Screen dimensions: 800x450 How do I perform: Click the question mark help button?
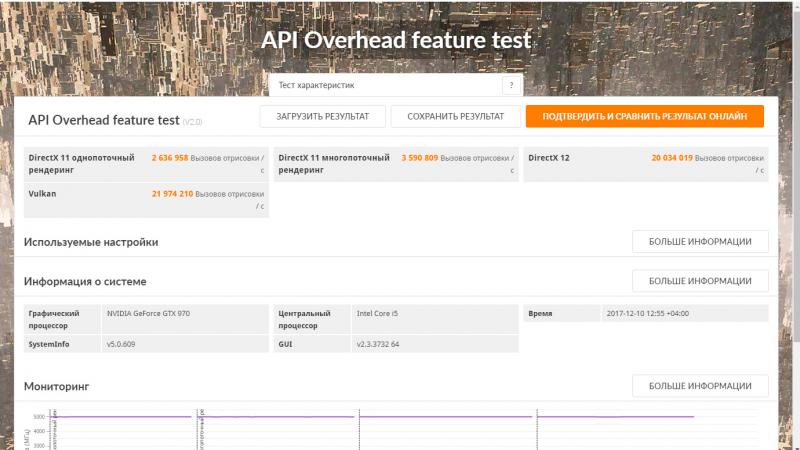[x=512, y=86]
